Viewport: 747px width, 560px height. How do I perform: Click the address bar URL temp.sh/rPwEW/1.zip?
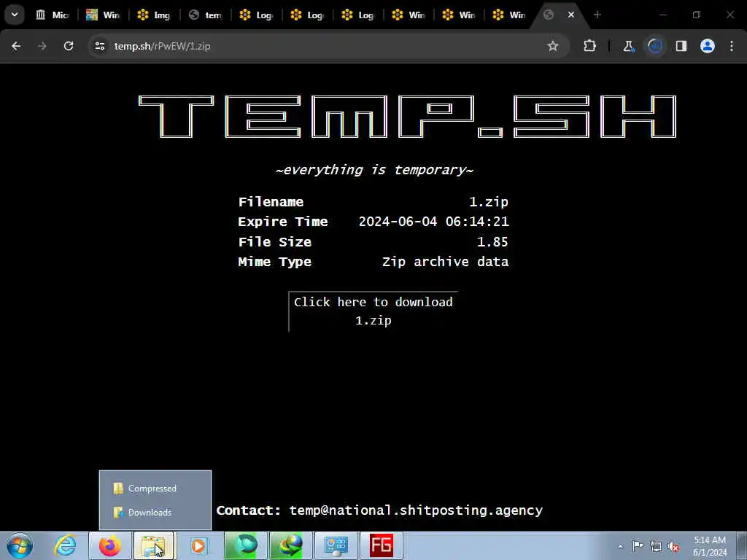162,46
